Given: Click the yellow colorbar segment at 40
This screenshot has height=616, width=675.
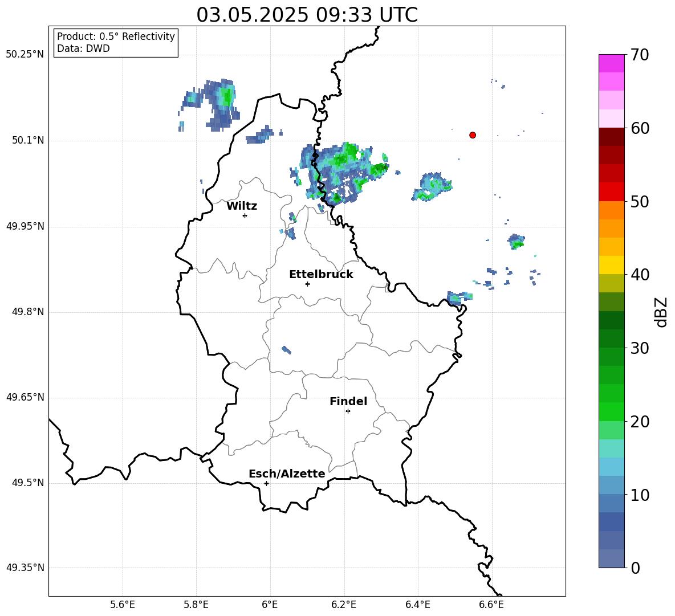Looking at the screenshot, I should coord(611,265).
